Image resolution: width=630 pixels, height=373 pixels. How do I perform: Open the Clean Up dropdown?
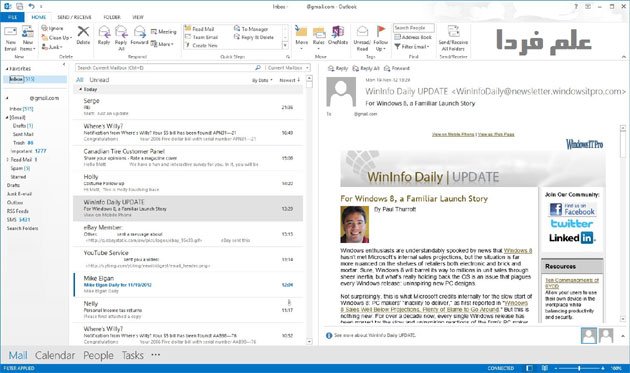tap(56, 37)
